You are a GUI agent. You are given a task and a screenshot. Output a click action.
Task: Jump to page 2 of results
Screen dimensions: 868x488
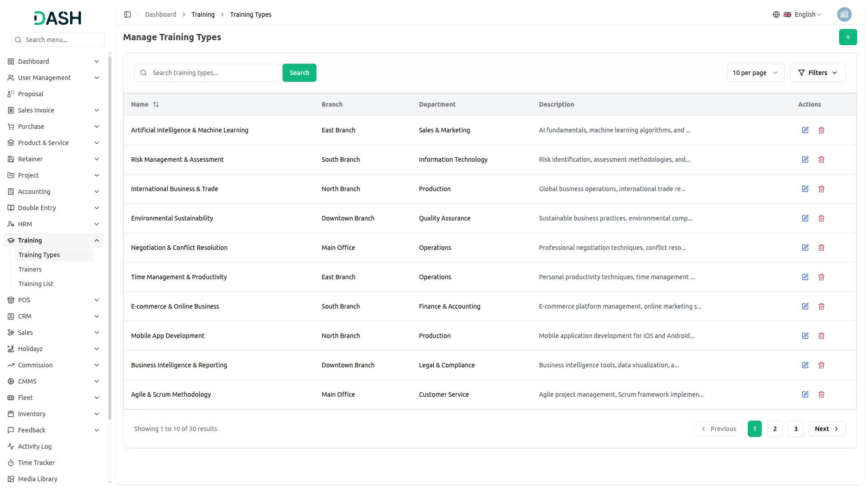(x=775, y=429)
